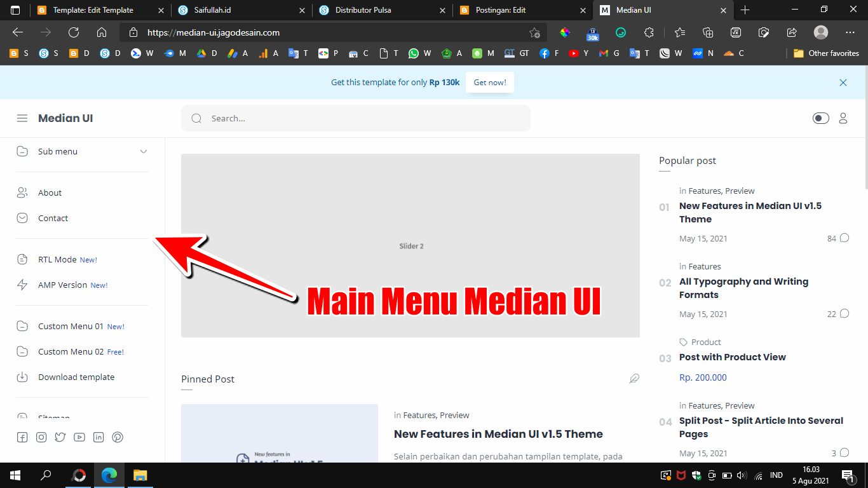Screen dimensions: 868x488
Task: Refresh the page with reload button
Action: click(74, 32)
